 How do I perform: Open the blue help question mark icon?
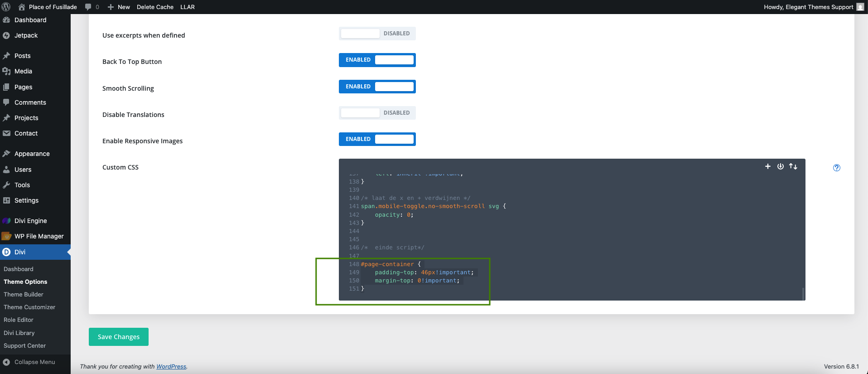coord(836,168)
